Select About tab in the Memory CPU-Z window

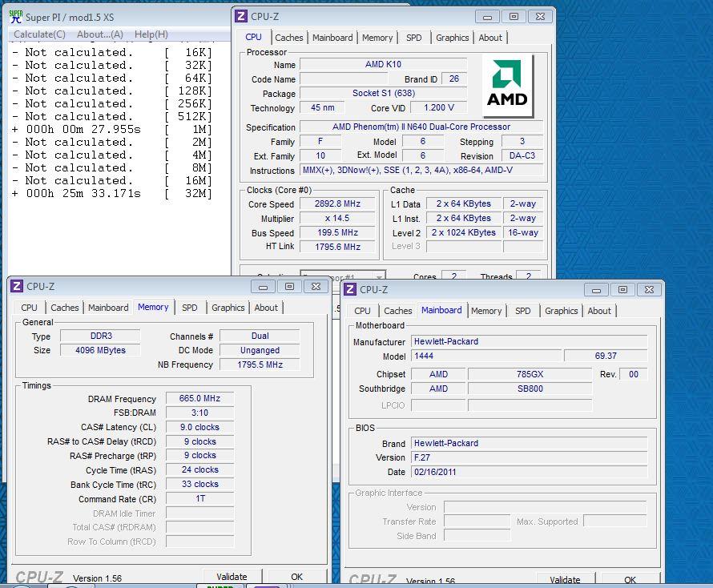click(266, 308)
